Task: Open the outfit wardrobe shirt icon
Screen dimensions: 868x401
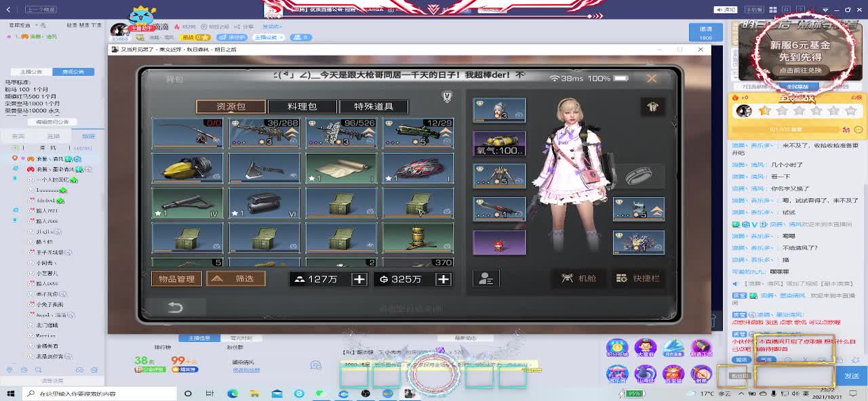Action: click(653, 107)
